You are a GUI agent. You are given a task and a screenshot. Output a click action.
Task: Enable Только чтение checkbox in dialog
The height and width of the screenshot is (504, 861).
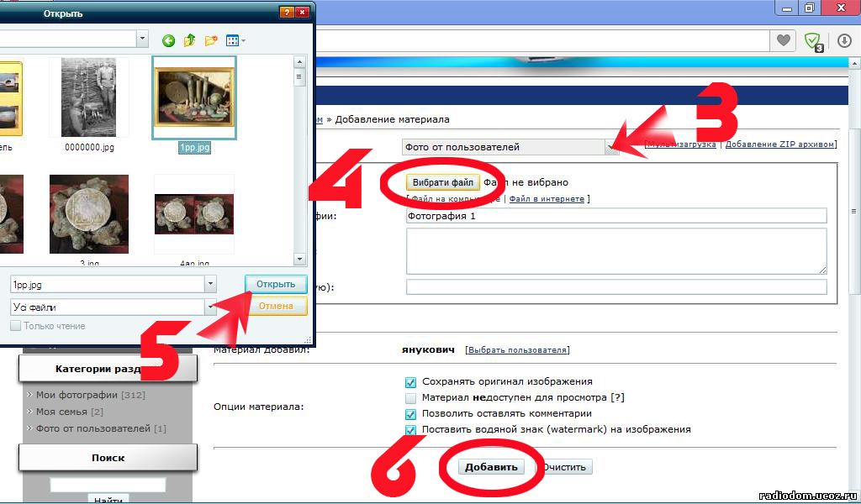tap(15, 326)
